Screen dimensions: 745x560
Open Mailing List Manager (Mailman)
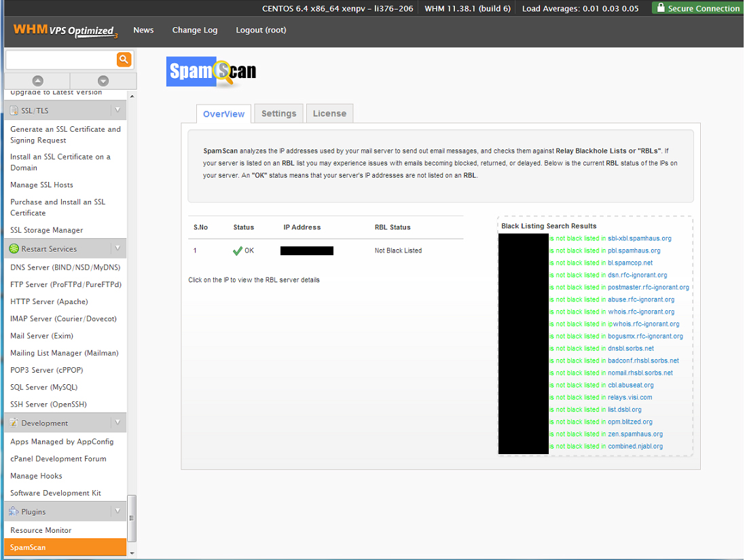(x=64, y=353)
